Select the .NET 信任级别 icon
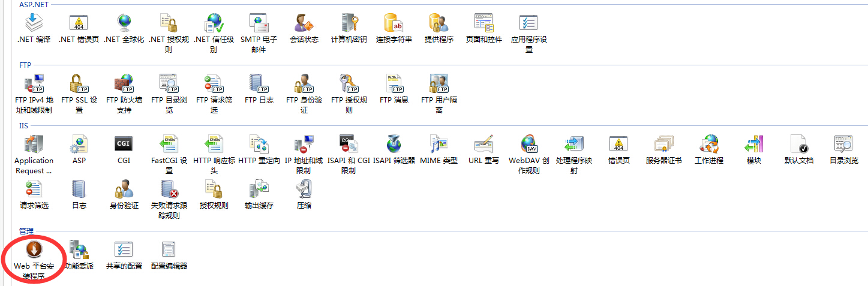Image resolution: width=868 pixels, height=286 pixels. tap(214, 23)
